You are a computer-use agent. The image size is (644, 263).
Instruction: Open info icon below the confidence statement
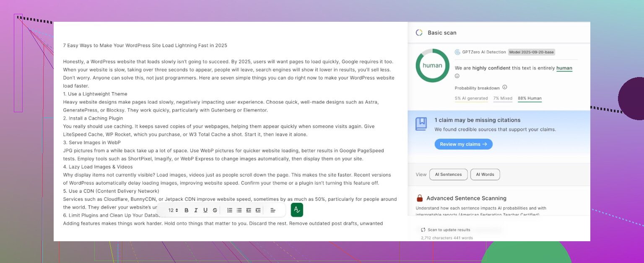coord(457,76)
